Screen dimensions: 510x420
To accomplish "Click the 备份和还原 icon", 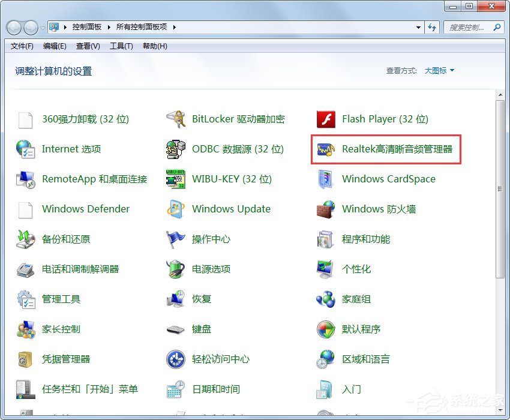I will tap(25, 239).
